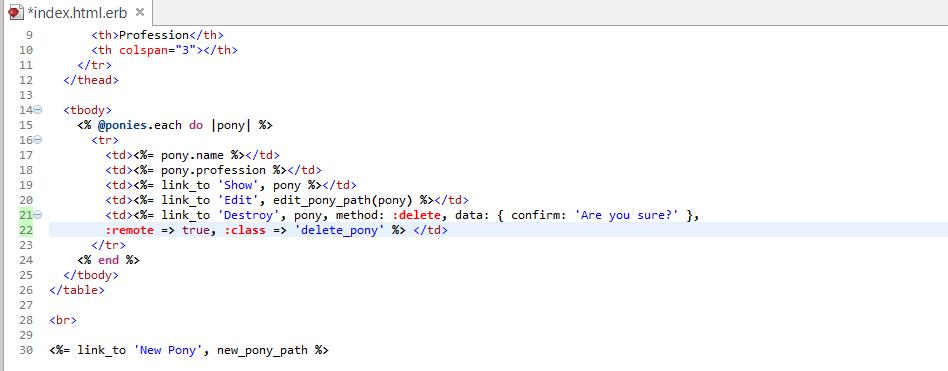This screenshot has height=371, width=948.
Task: Click the closing table tag on line 26
Action: coord(77,290)
